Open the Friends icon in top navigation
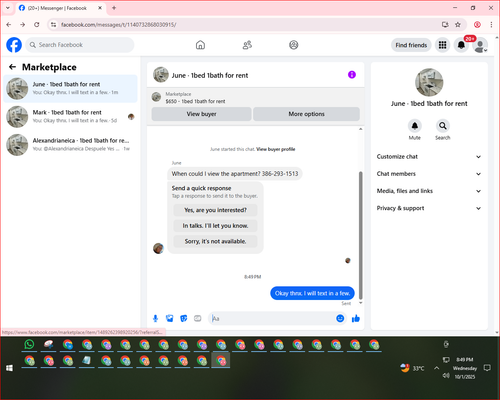Screen dimensions: 500x400 point(247,45)
